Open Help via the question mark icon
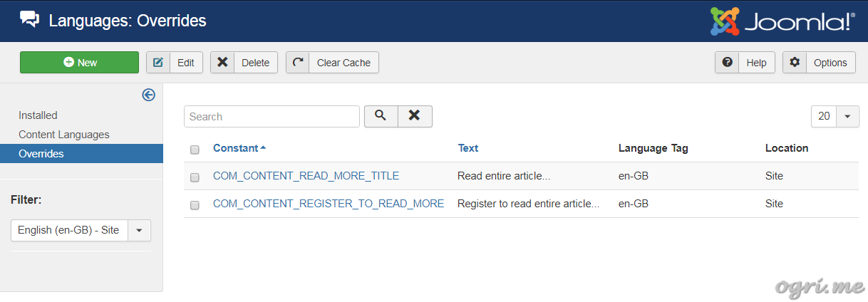The image size is (868, 302). tap(727, 62)
